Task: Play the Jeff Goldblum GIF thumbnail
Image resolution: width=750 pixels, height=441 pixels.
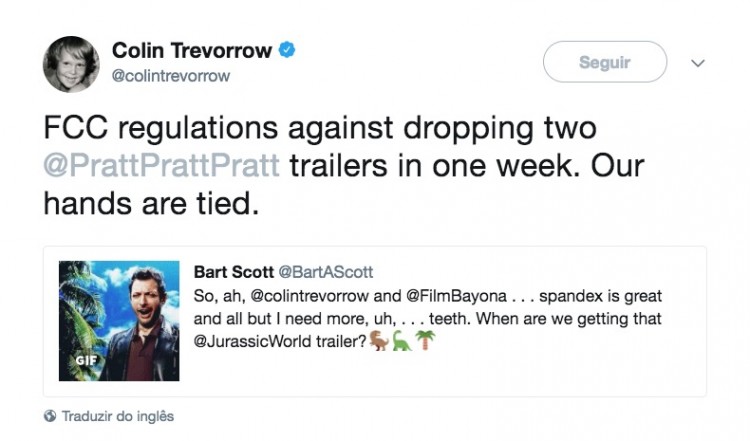Action: tap(119, 321)
